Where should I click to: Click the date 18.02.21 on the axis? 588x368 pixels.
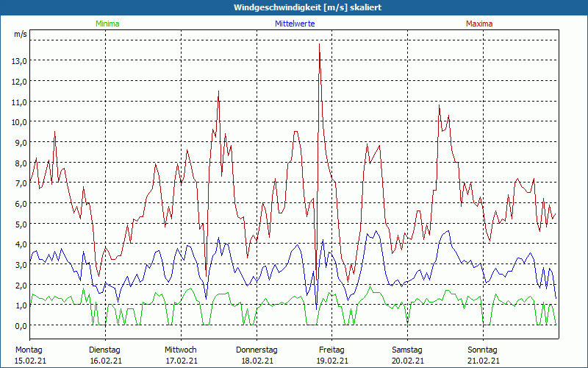(x=257, y=361)
